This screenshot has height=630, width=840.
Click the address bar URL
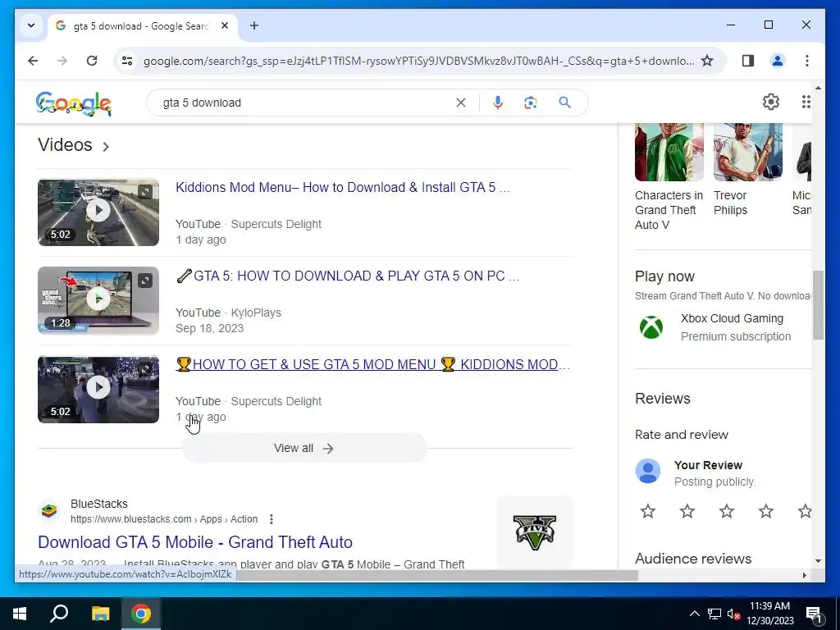tap(419, 61)
